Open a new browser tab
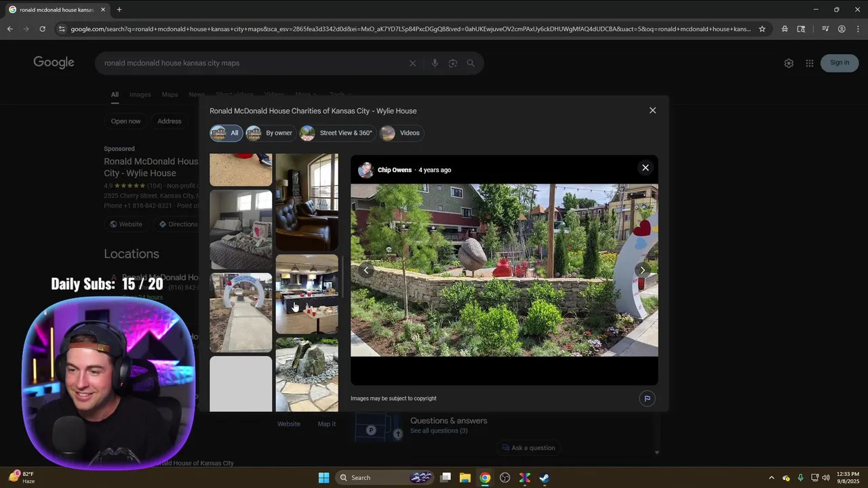Viewport: 868px width, 488px height. pyautogui.click(x=119, y=9)
